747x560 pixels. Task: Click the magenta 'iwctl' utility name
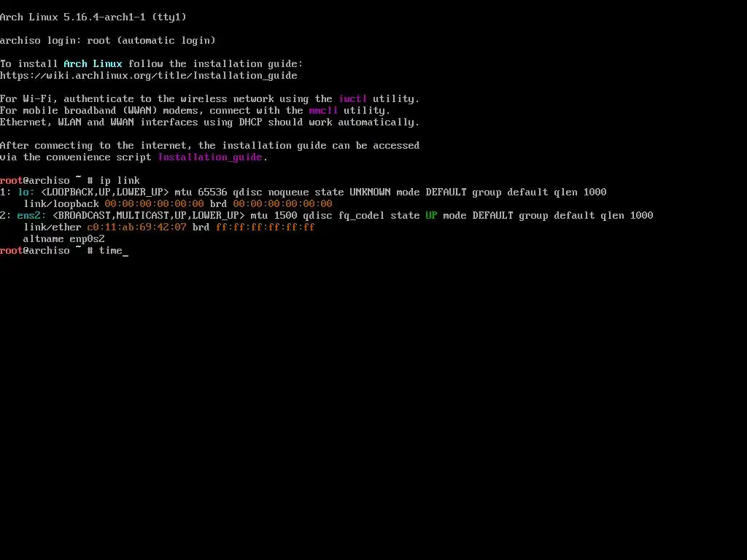pyautogui.click(x=352, y=99)
